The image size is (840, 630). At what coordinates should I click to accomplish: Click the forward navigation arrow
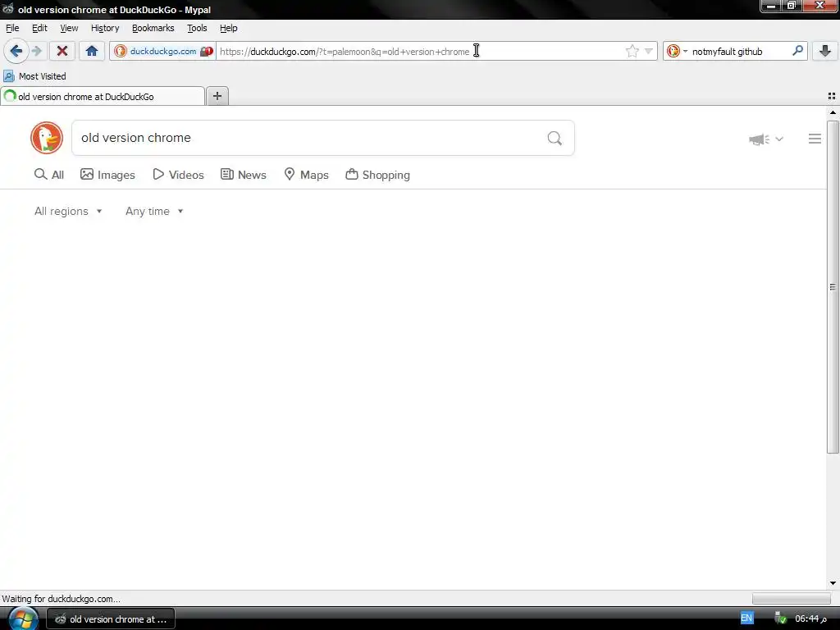point(36,51)
